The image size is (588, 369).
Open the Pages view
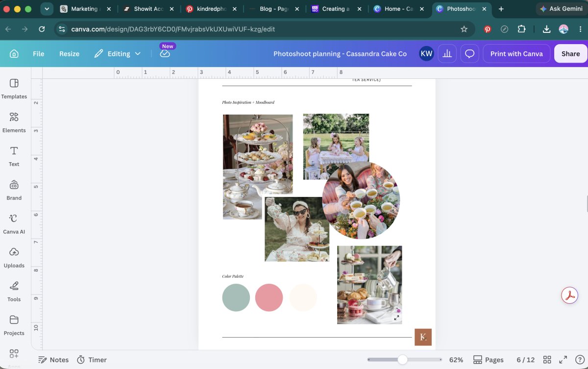point(489,360)
